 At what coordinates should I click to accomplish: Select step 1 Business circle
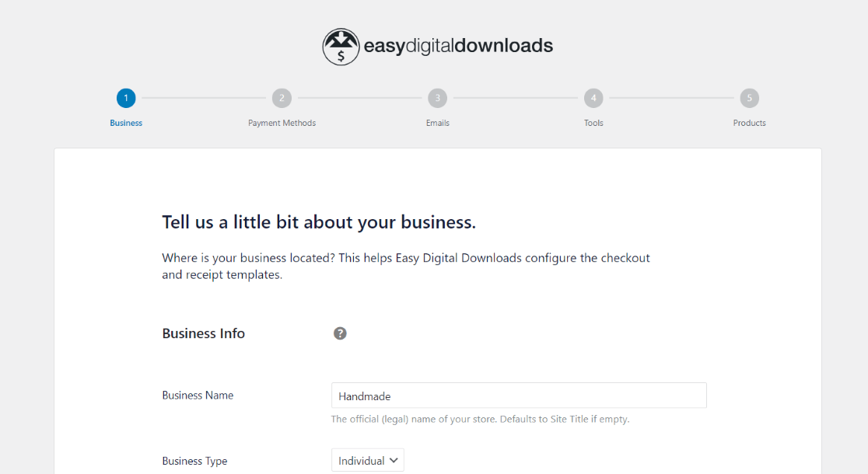126,99
